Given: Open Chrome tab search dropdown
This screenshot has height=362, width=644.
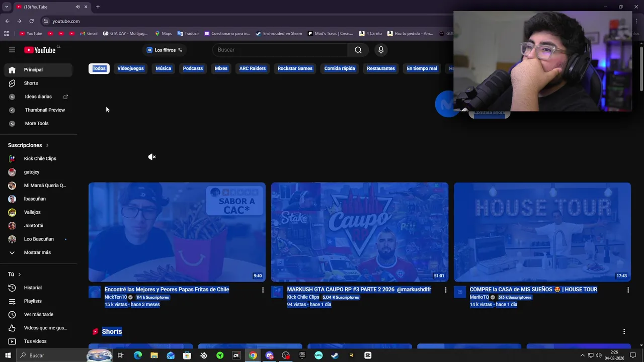Looking at the screenshot, I should 7,7.
